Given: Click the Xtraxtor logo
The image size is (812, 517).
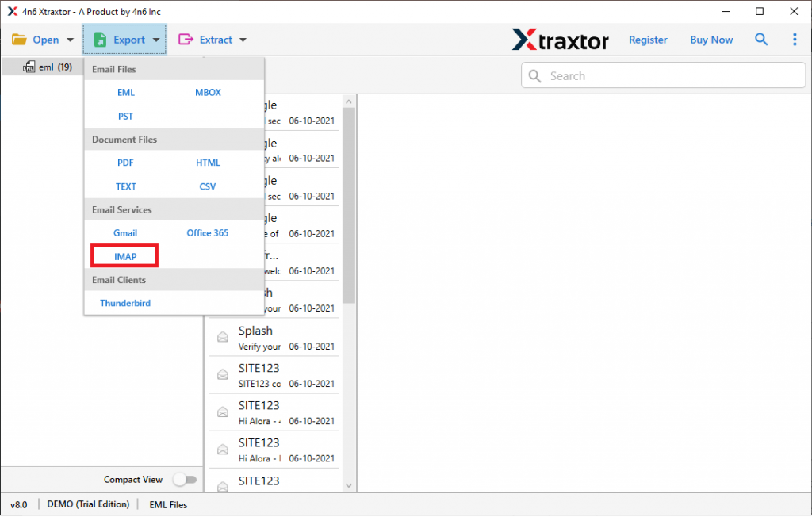Looking at the screenshot, I should click(561, 39).
